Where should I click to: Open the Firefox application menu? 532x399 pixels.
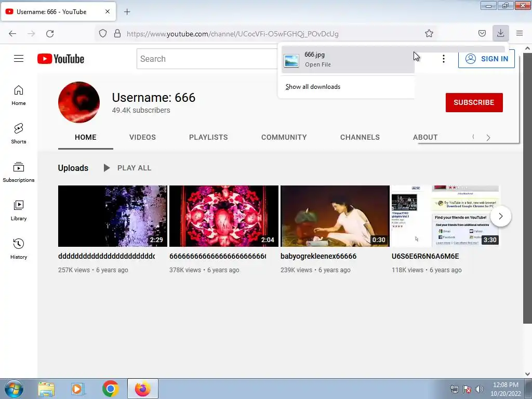click(x=520, y=33)
